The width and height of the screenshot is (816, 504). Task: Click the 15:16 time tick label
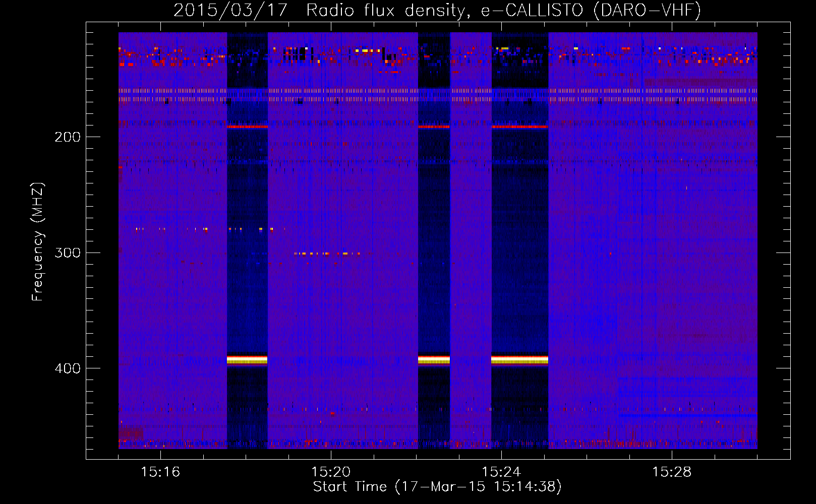[160, 472]
